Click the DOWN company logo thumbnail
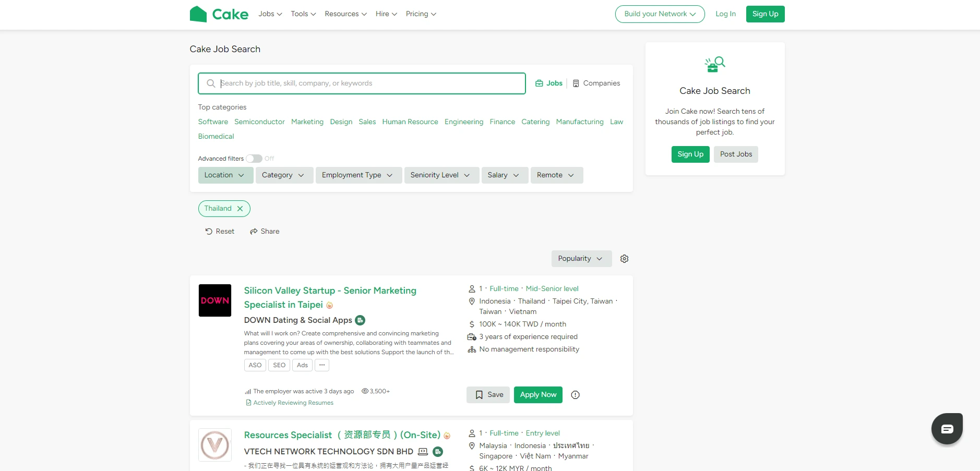980x471 pixels. click(x=215, y=300)
